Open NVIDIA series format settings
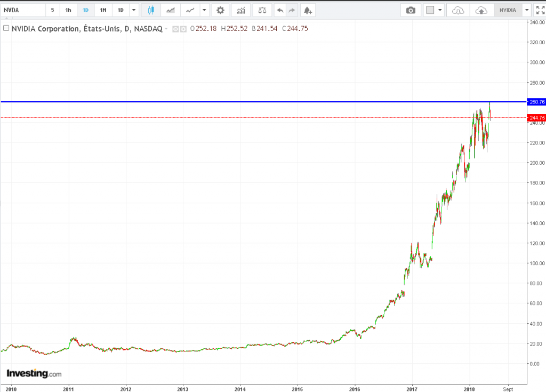This screenshot has width=546, height=392. [183, 29]
